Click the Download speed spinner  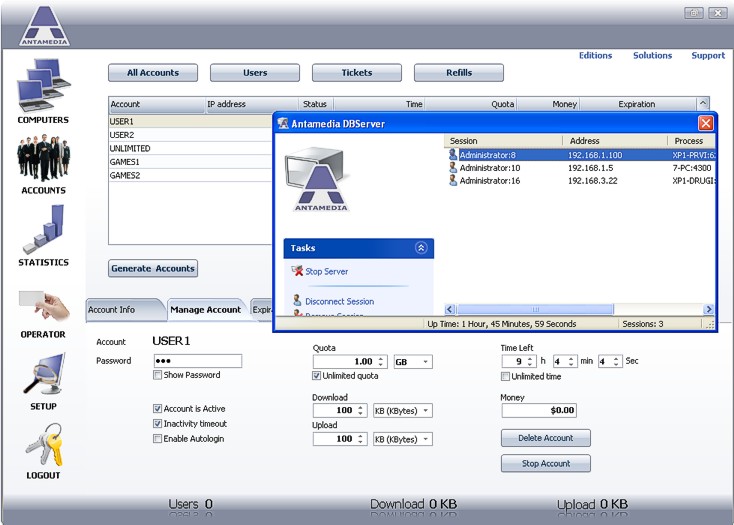[360, 411]
